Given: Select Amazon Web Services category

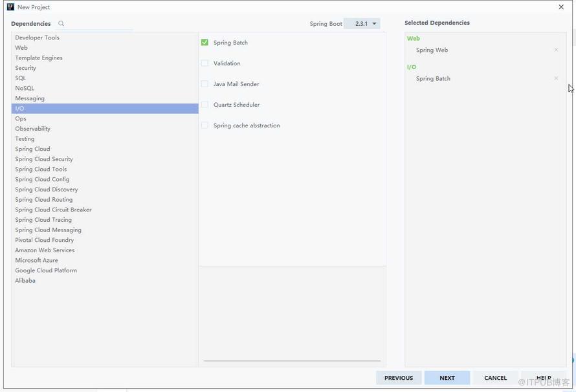Looking at the screenshot, I should [105, 250].
